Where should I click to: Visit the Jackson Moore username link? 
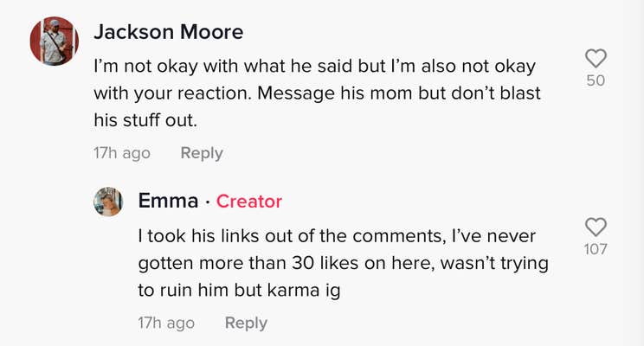coord(168,32)
